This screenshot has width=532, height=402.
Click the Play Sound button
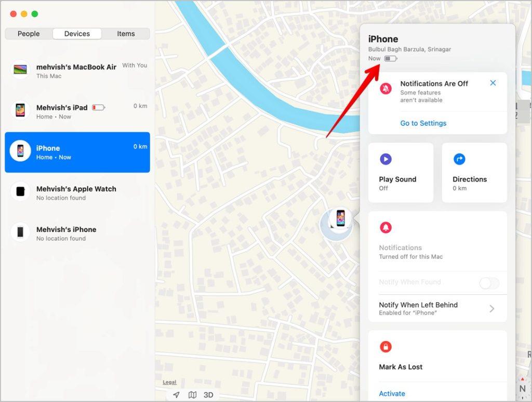point(401,173)
